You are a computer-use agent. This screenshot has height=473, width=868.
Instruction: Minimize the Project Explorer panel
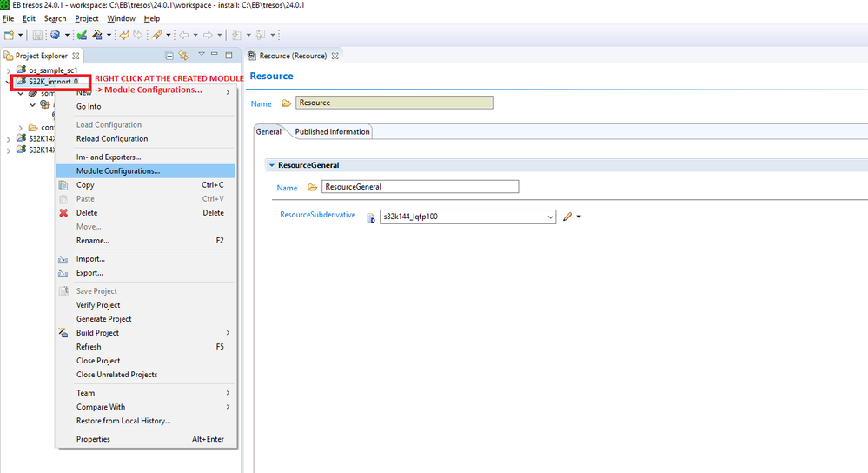(215, 54)
